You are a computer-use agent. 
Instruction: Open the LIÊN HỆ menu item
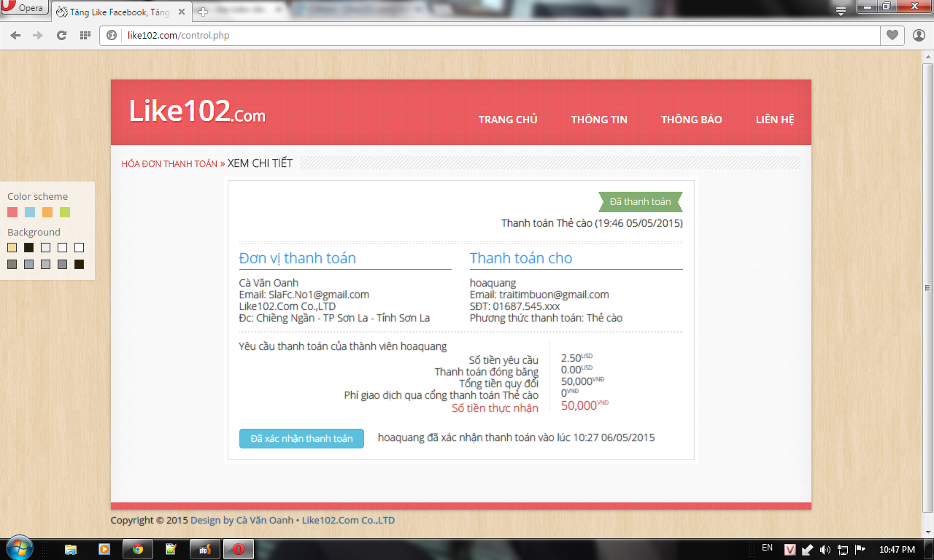(x=775, y=120)
